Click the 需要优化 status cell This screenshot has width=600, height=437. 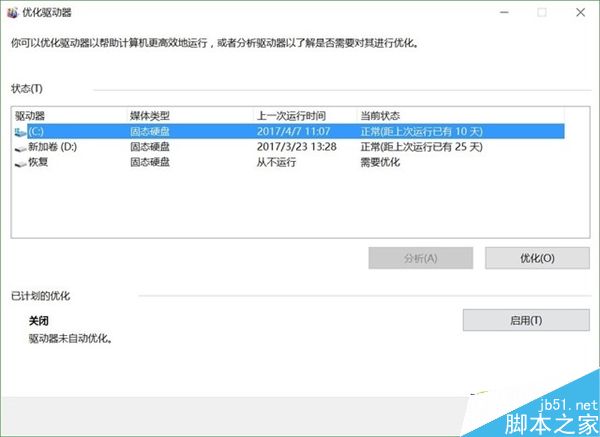(380, 162)
